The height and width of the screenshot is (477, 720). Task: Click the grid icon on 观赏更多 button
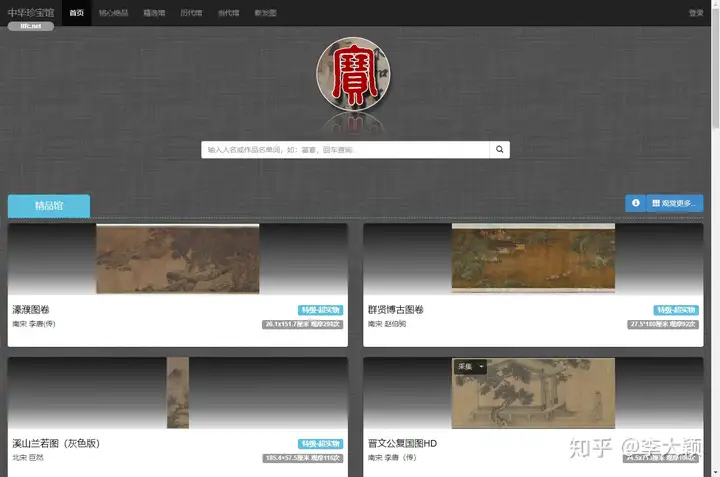click(x=656, y=203)
